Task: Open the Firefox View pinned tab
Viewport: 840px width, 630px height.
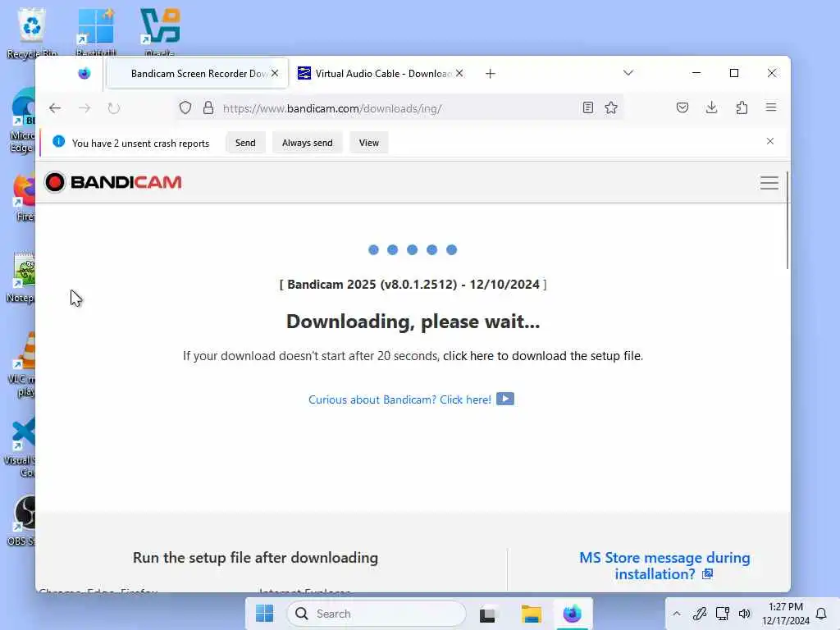Action: pyautogui.click(x=84, y=73)
